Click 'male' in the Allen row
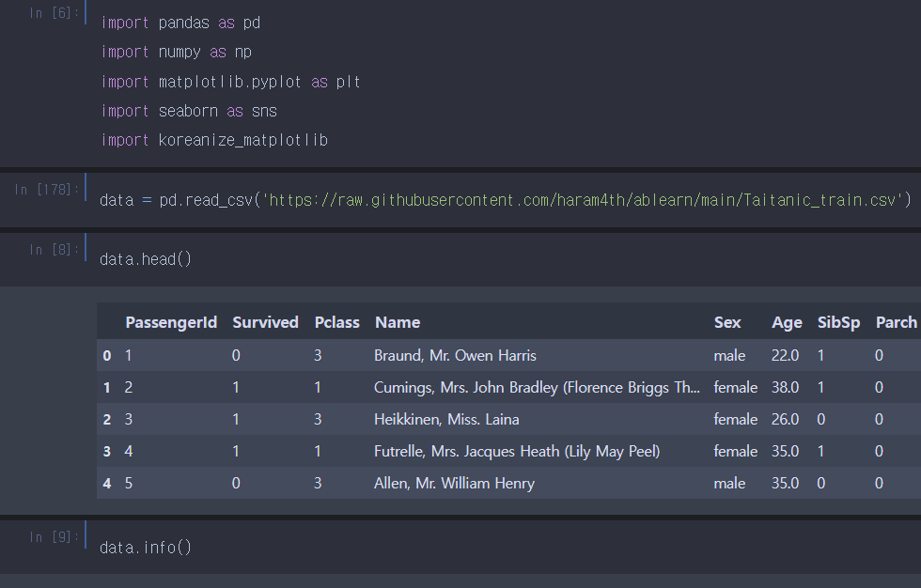The image size is (921, 588). [729, 483]
